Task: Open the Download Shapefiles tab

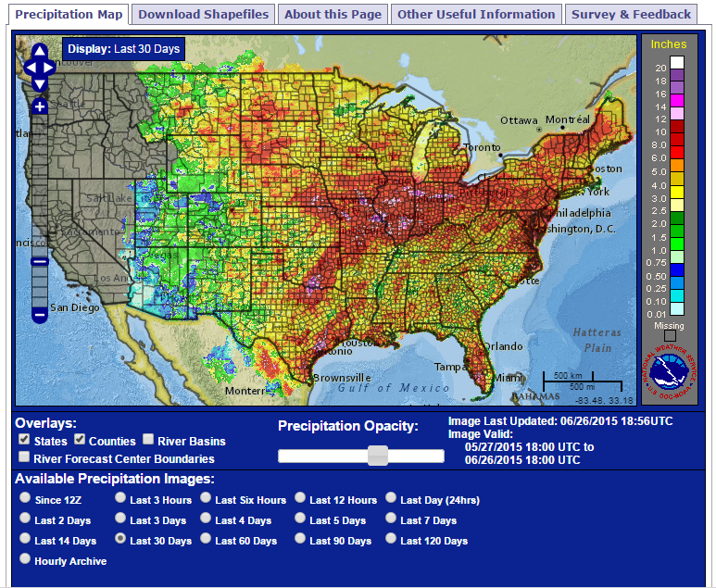Action: [203, 14]
